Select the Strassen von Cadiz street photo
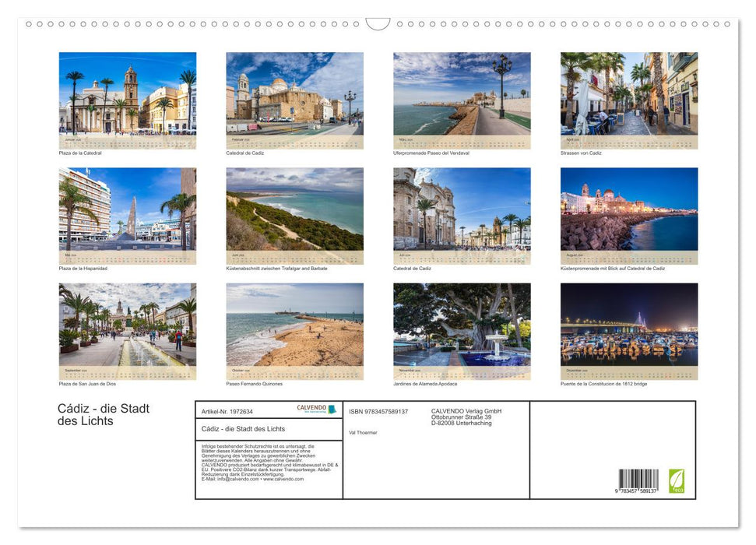 [x=629, y=101]
